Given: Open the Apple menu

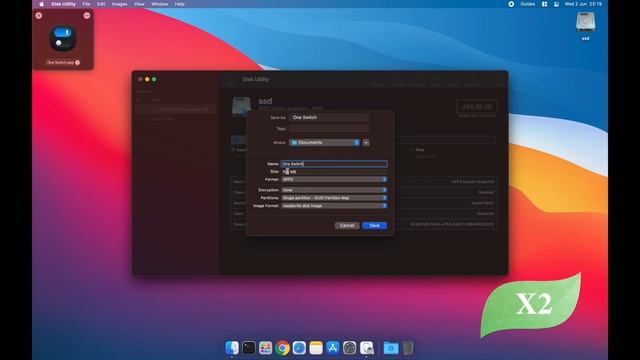Looking at the screenshot, I should [41, 4].
